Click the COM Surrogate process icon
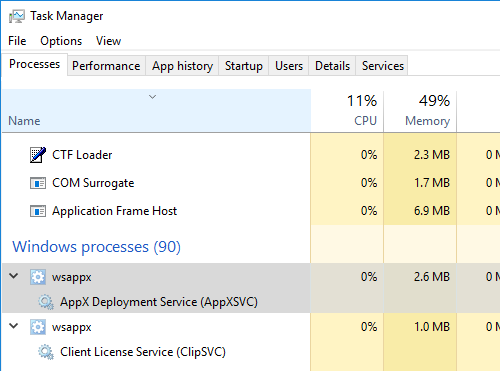This screenshot has width=500, height=371. coord(38,183)
